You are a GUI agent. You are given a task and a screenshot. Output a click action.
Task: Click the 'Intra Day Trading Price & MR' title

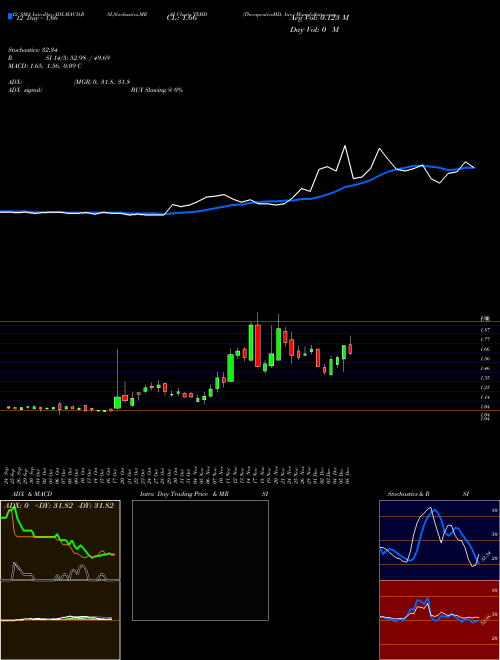click(x=184, y=494)
